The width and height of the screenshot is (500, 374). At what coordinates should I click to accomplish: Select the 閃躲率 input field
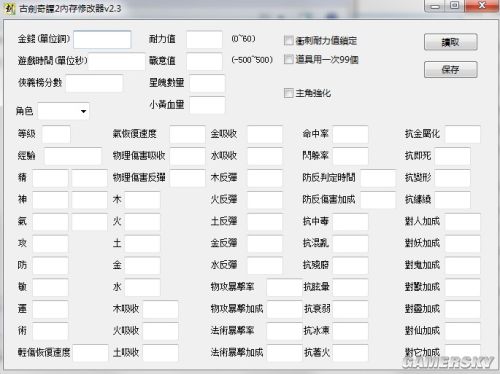tap(351, 156)
